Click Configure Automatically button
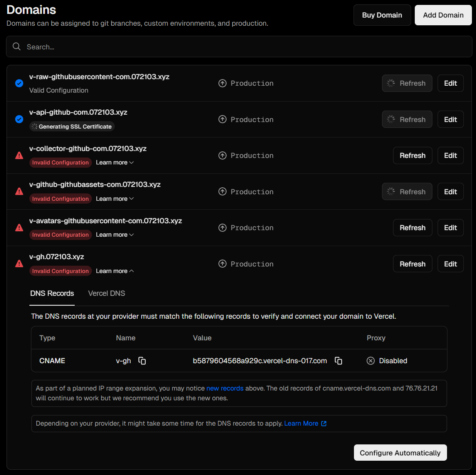Image resolution: width=476 pixels, height=475 pixels. point(400,453)
